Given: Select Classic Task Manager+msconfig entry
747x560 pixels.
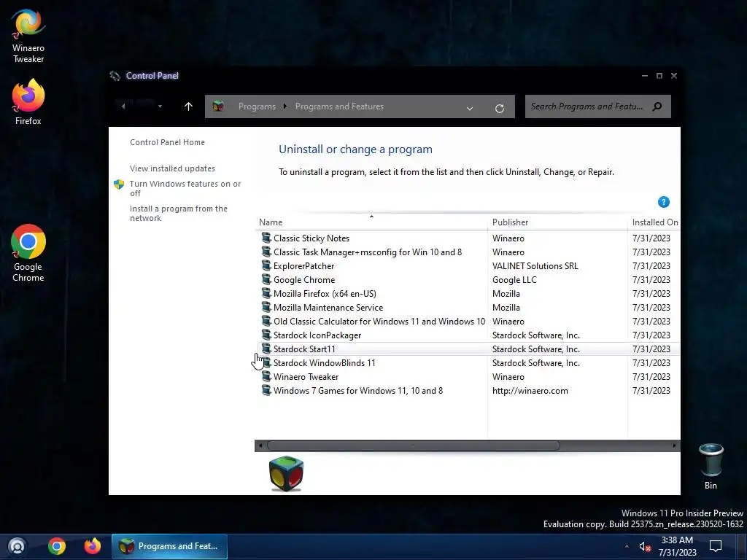Looking at the screenshot, I should click(468, 252).
